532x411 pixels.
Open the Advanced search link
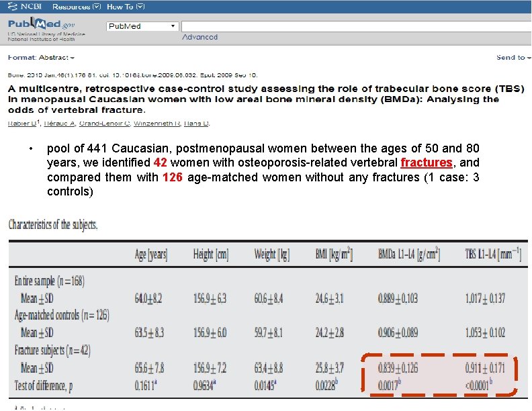200,37
